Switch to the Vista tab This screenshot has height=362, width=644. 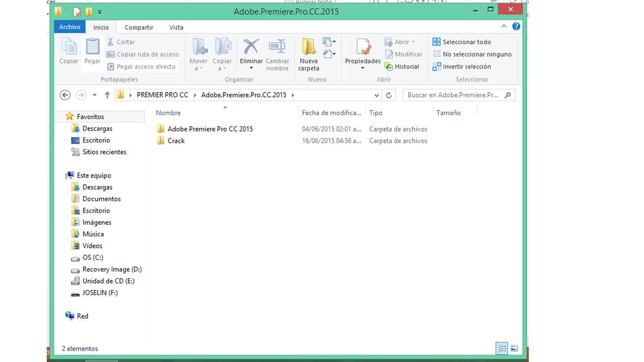click(176, 27)
